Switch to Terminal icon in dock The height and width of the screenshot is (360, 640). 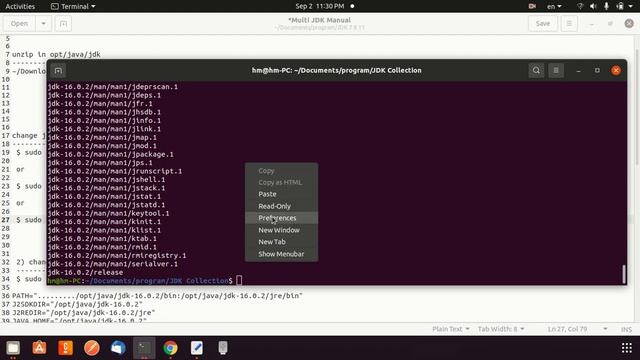pos(144,348)
